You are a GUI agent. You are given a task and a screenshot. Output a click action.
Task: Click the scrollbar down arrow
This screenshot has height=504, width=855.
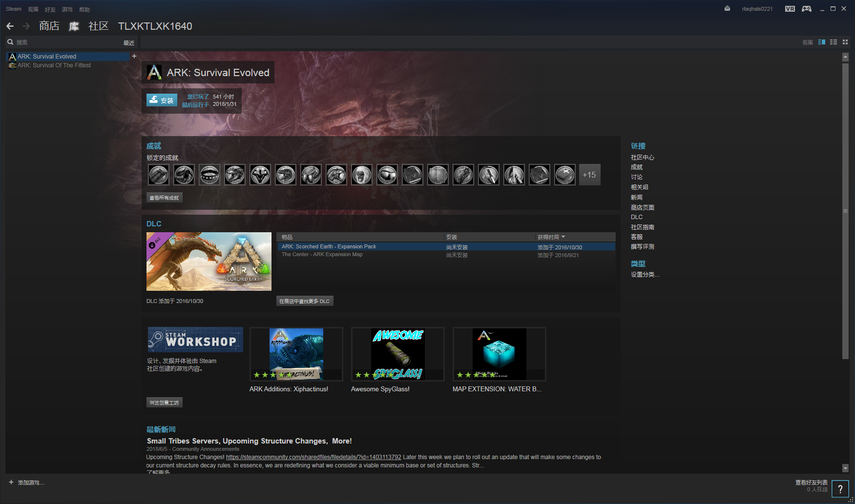point(845,468)
